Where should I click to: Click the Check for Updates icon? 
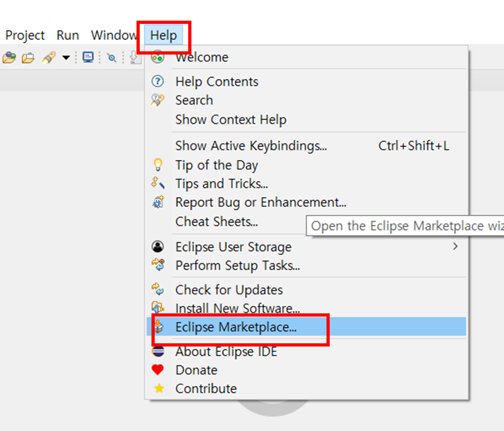pyautogui.click(x=158, y=289)
